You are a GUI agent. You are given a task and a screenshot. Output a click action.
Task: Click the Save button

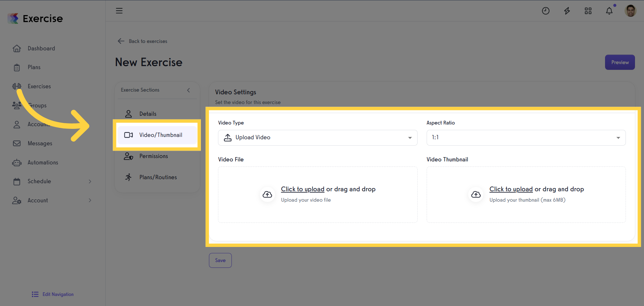tap(220, 260)
